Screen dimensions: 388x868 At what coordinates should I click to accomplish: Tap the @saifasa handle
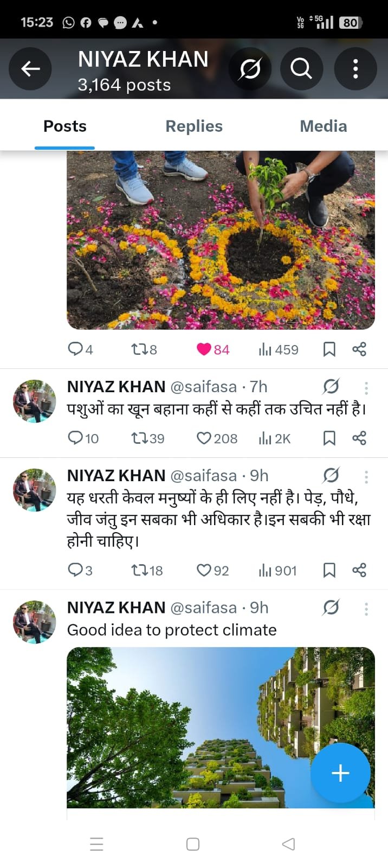205,387
